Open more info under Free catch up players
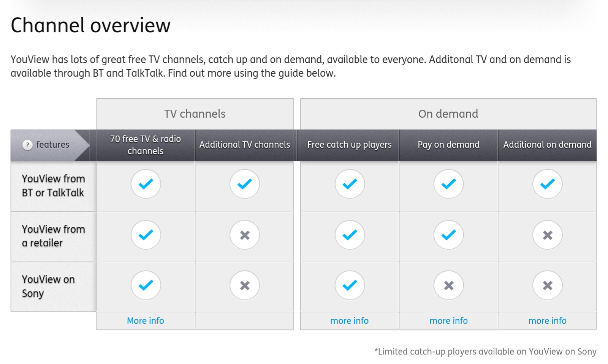Viewport: 608px width, 364px height. pyautogui.click(x=350, y=321)
